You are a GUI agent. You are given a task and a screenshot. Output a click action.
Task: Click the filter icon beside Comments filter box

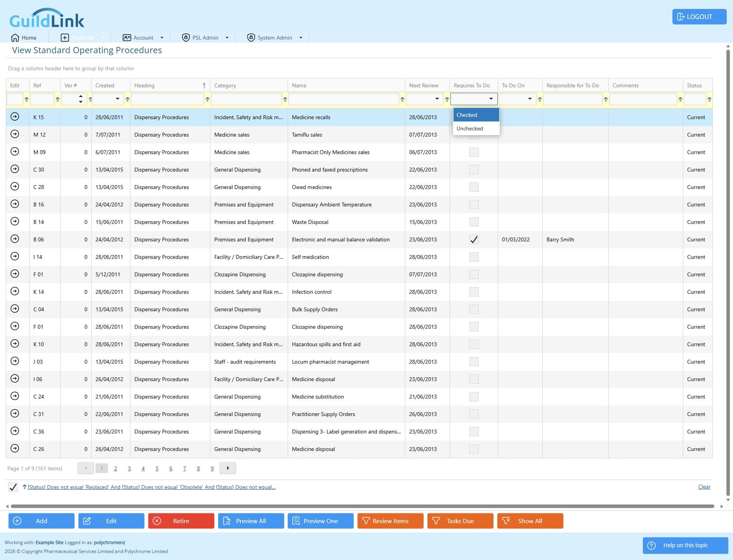(x=680, y=100)
